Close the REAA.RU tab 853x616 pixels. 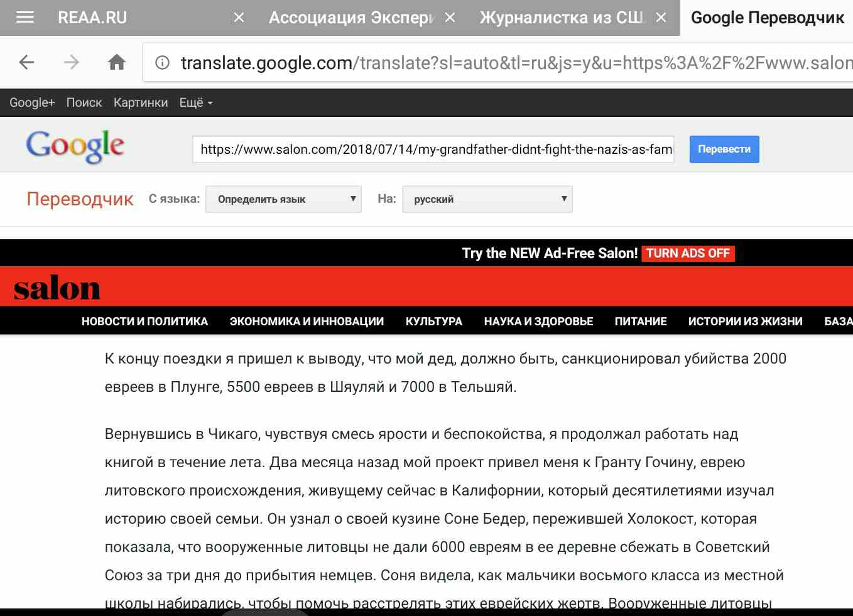239,18
